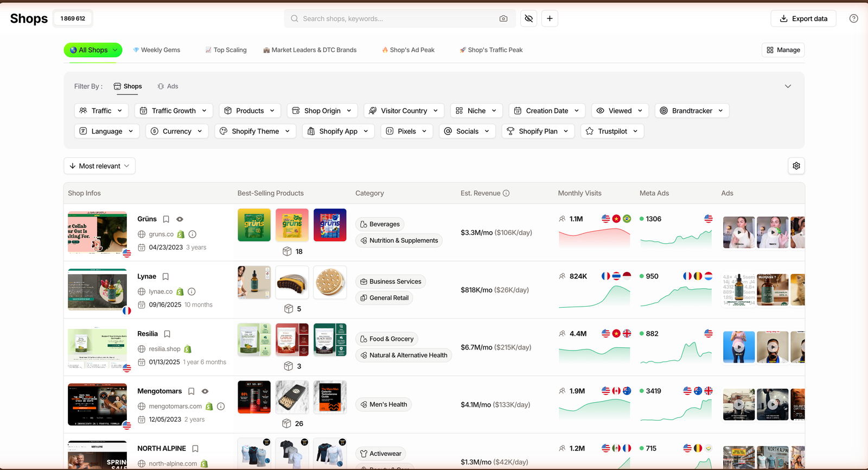Toggle the eye icon next to Grüns
Viewport: 868px width, 470px height.
(180, 219)
